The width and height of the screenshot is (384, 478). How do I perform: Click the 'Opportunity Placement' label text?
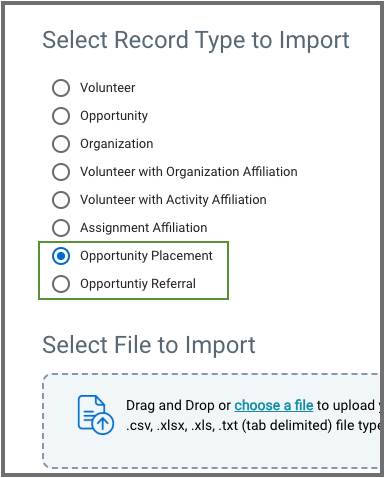click(146, 256)
